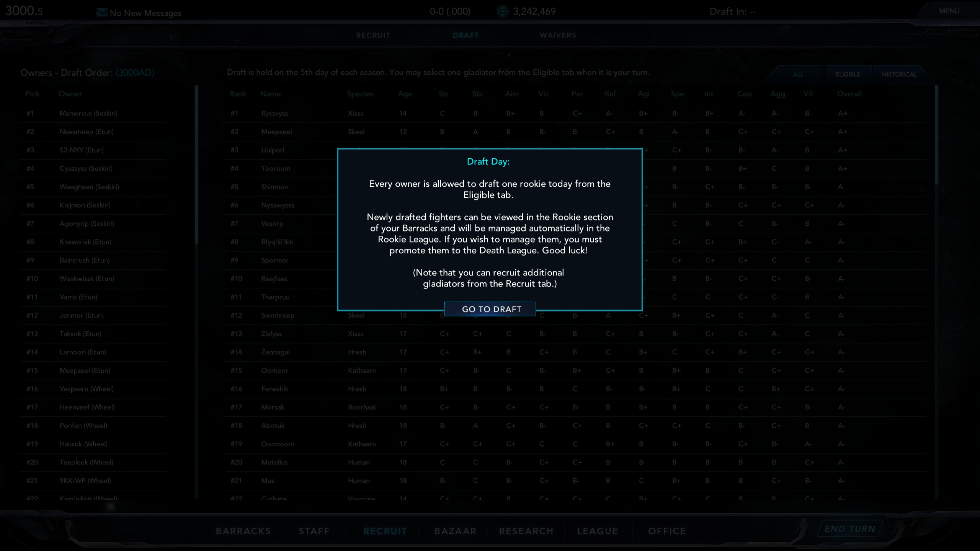Open the Staff section
The height and width of the screenshot is (551, 980).
point(314,531)
